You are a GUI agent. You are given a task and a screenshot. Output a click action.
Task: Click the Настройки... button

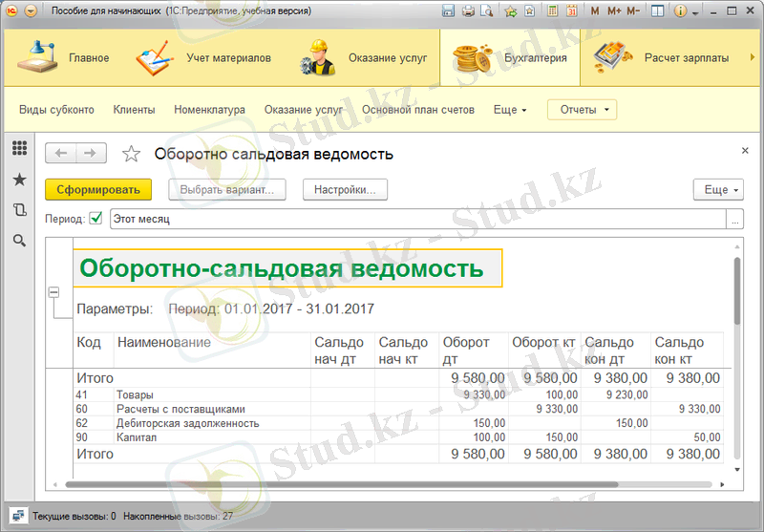(x=345, y=190)
